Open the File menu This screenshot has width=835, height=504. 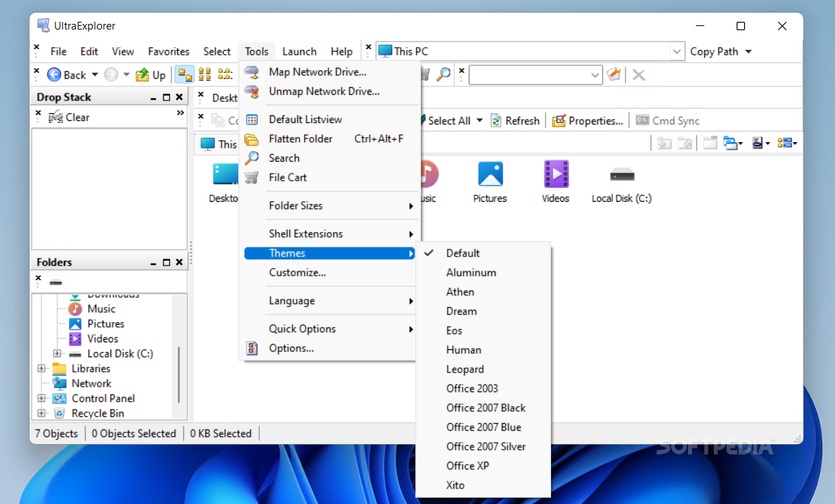point(58,52)
